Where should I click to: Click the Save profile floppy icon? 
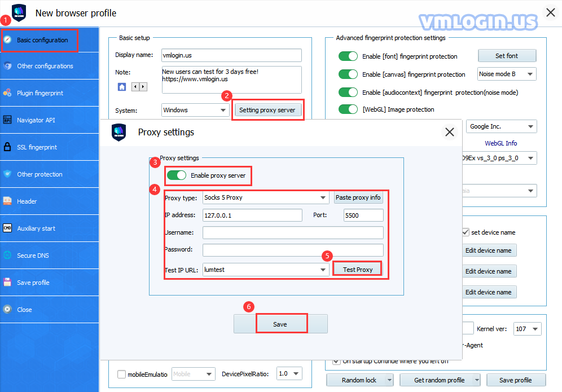[x=7, y=283]
